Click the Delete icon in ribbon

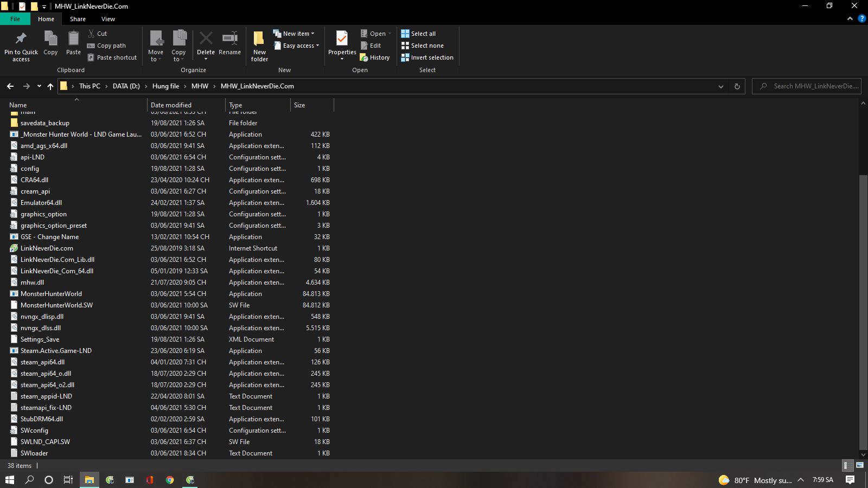(206, 39)
